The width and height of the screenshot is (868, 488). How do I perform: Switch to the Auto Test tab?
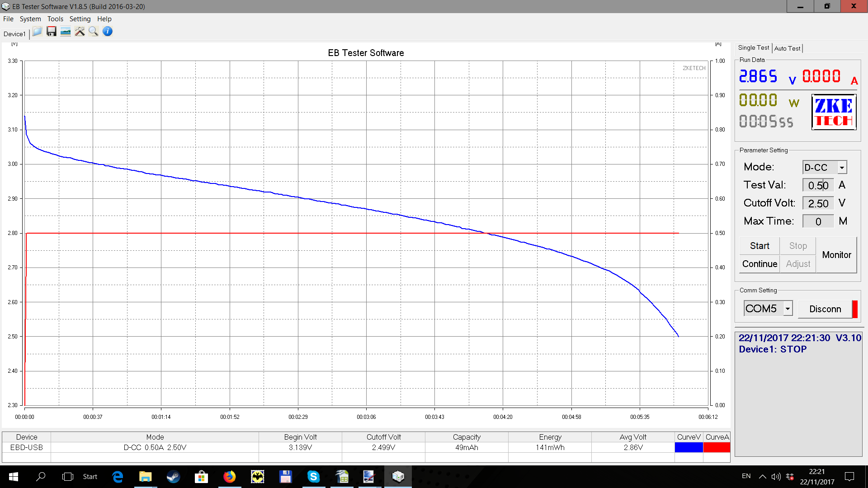[787, 48]
